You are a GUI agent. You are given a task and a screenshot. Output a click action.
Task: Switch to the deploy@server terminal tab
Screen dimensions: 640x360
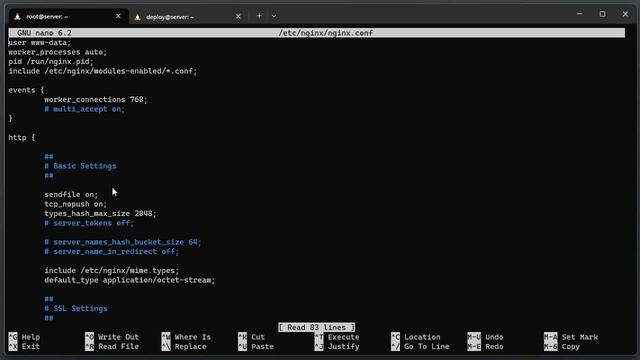(x=188, y=17)
